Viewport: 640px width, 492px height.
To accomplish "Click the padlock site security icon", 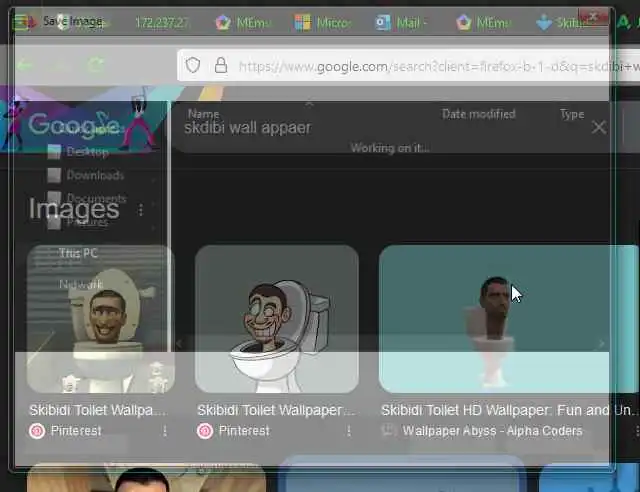I will click(221, 65).
